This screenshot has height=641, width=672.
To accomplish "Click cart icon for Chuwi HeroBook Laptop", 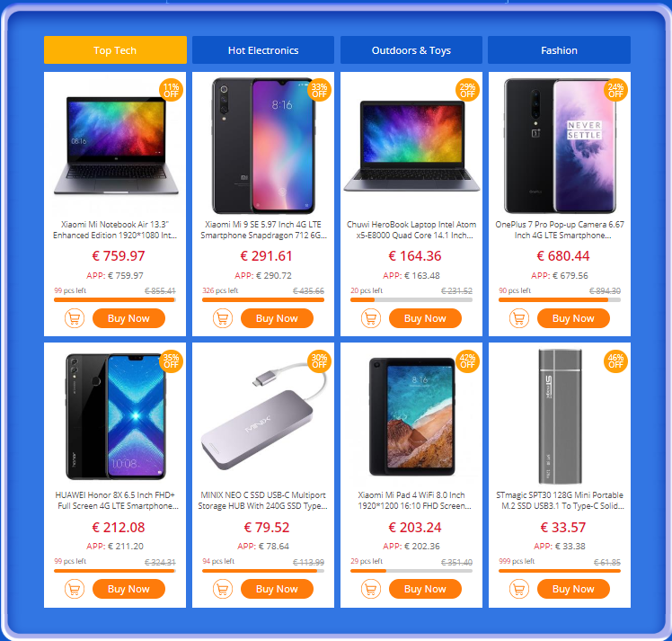I will [371, 318].
